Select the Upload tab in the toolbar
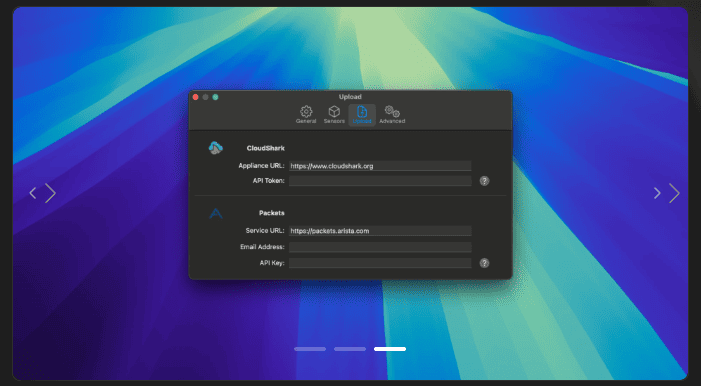Viewport: 701px width, 386px height. [362, 115]
